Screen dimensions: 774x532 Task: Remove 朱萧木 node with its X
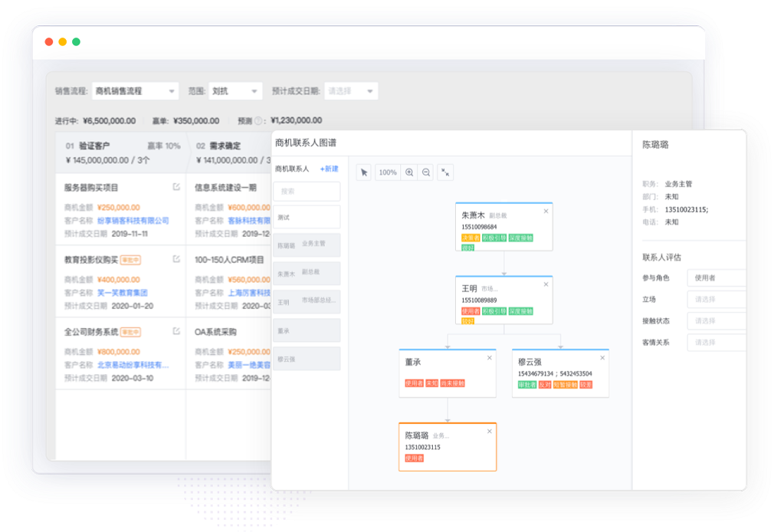click(x=546, y=211)
